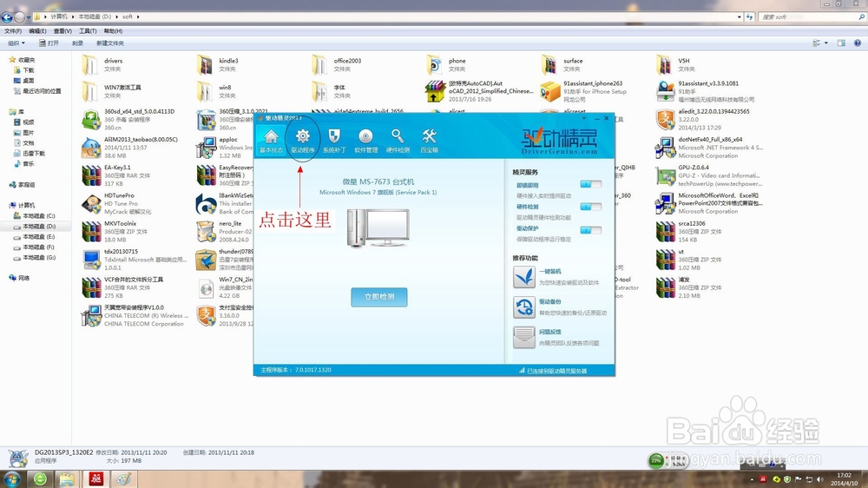Select the phone folder icon

tap(435, 65)
